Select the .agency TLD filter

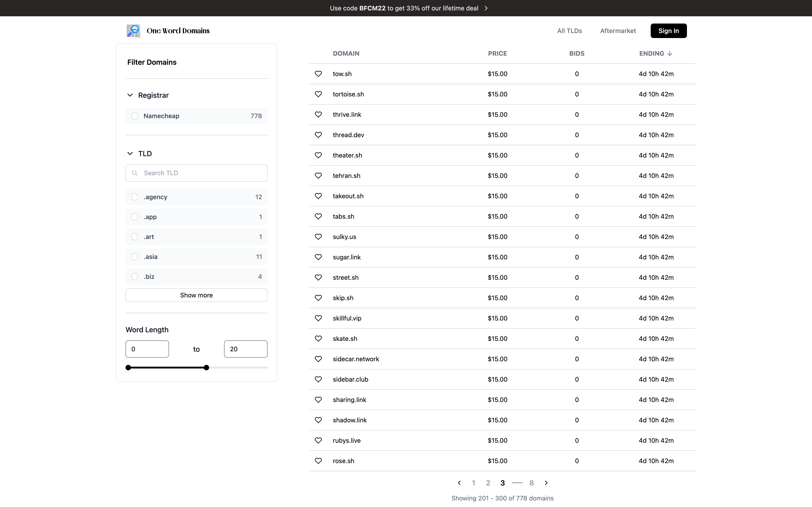[x=135, y=197]
